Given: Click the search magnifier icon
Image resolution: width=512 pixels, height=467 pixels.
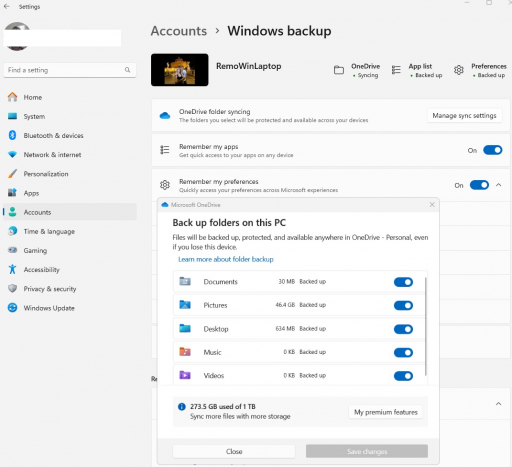Looking at the screenshot, I should [127, 70].
